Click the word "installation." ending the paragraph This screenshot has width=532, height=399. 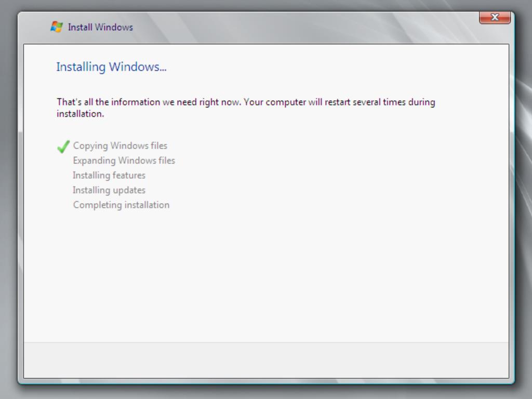[x=80, y=114]
